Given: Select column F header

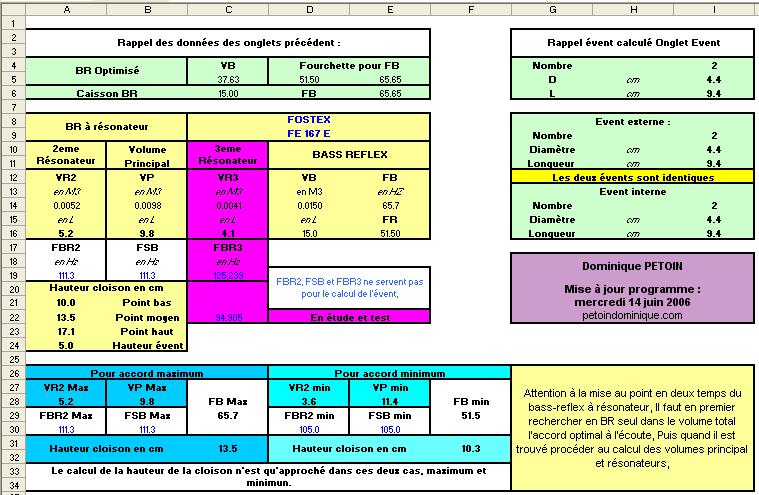Looking at the screenshot, I should (471, 9).
